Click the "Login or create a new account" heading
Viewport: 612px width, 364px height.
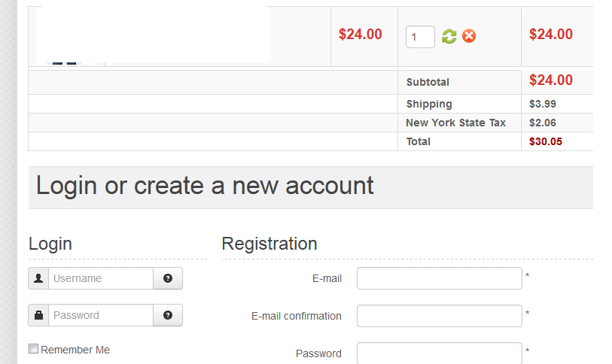click(x=205, y=186)
